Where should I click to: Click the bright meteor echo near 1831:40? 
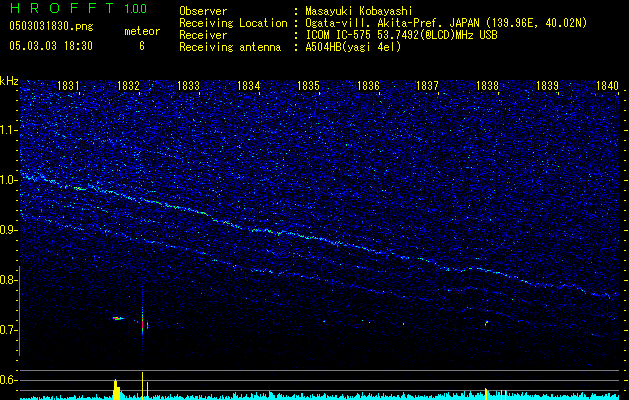(x=118, y=318)
